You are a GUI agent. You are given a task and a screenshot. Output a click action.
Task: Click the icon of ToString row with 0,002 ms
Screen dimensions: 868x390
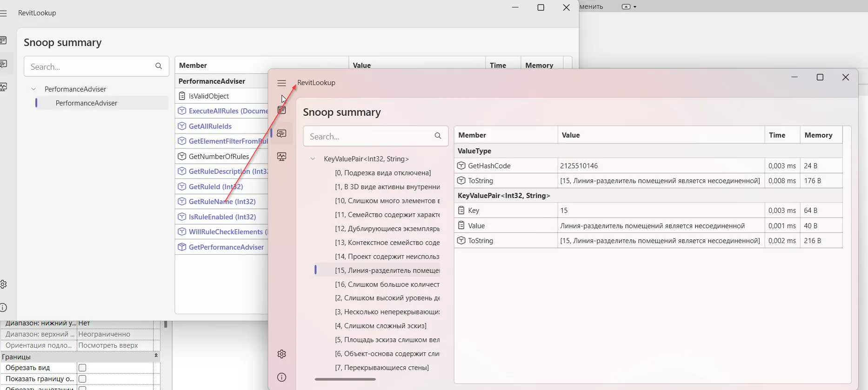(x=461, y=240)
